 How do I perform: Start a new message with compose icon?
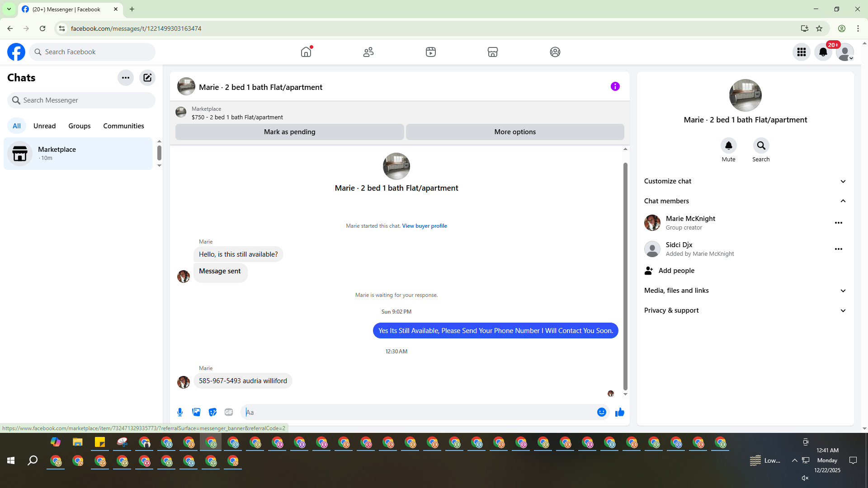[147, 78]
